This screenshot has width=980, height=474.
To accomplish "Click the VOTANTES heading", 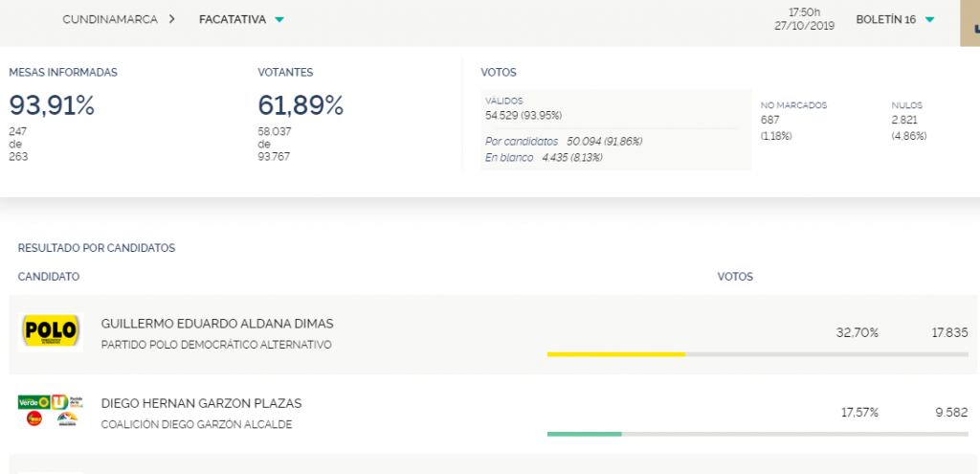I will [285, 73].
